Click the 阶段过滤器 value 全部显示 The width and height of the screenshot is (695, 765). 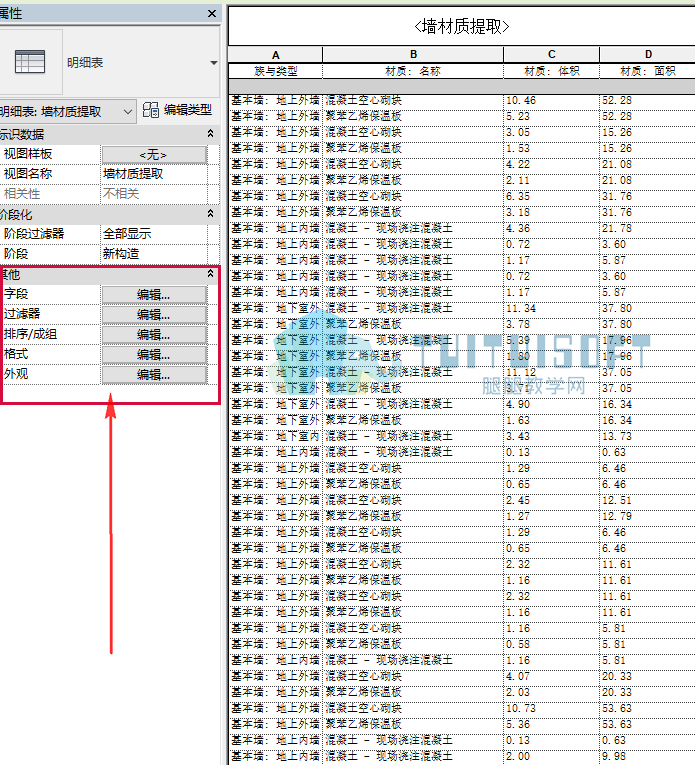pyautogui.click(x=154, y=234)
